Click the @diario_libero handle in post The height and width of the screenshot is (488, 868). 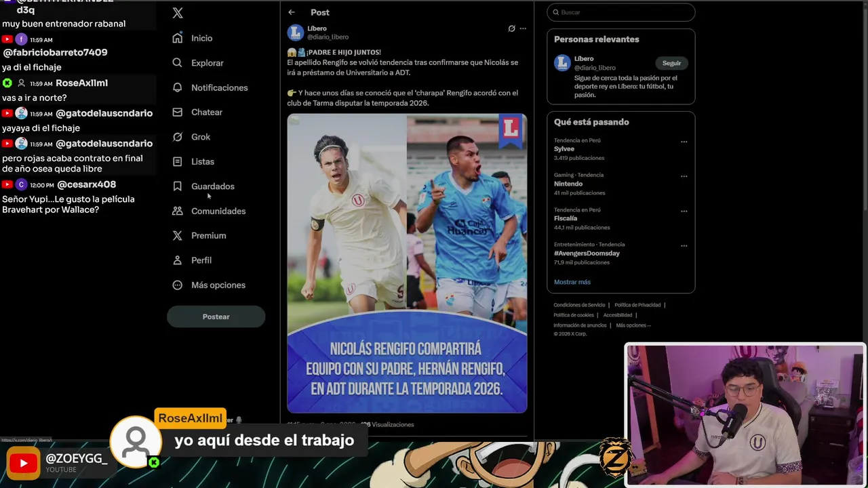point(328,37)
